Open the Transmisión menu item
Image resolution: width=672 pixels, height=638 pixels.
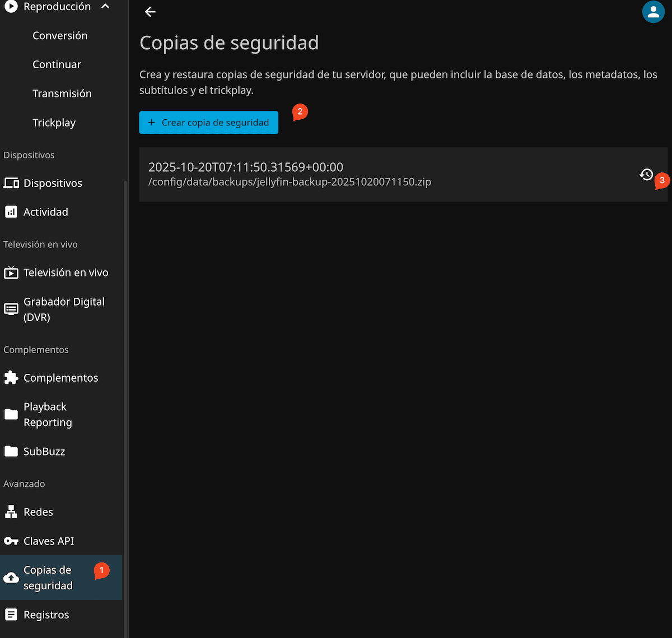click(x=62, y=93)
